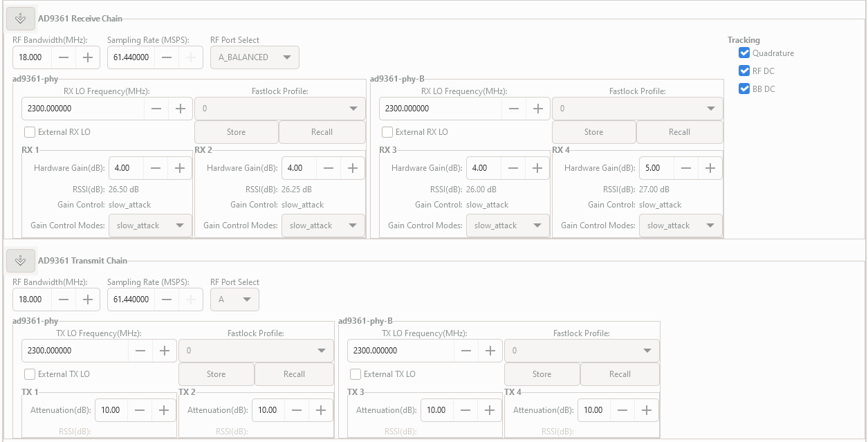Viewport: 868px width, 442px height.
Task: Decrease RX 2 Hardware Gain with minus
Action: point(329,168)
